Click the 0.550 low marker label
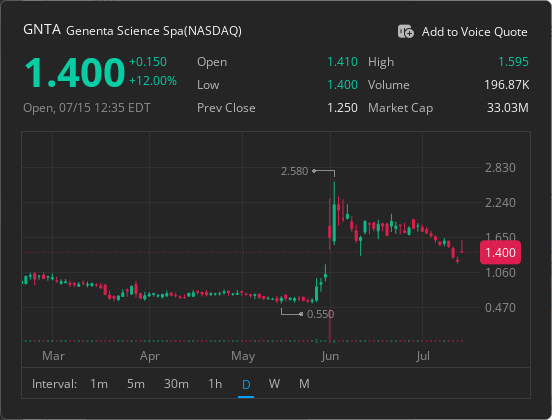 pyautogui.click(x=320, y=314)
